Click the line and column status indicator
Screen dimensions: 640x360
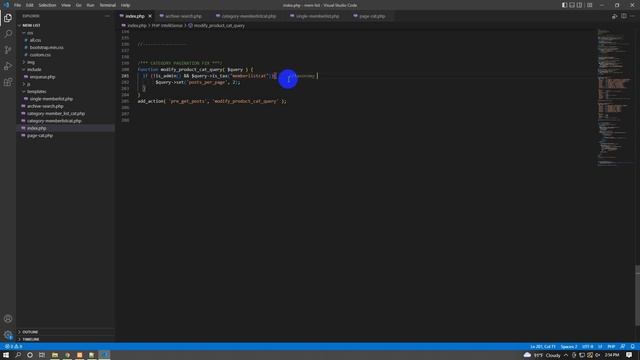(543, 347)
